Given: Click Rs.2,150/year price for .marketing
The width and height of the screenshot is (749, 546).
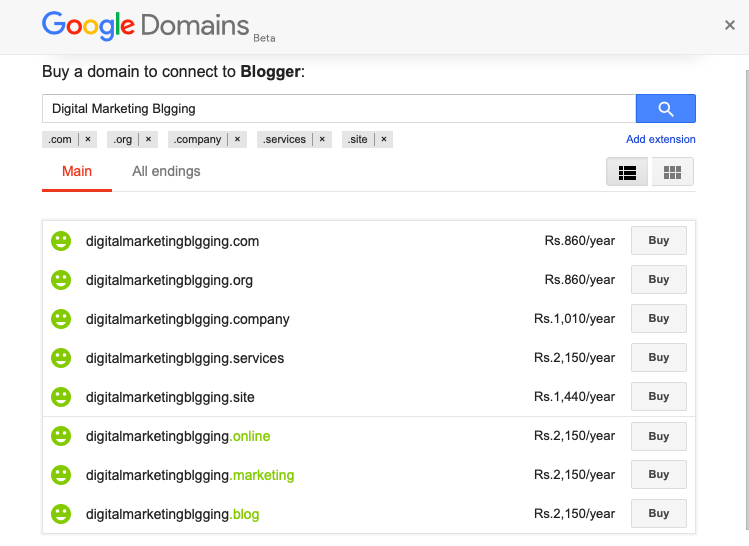Looking at the screenshot, I should pyautogui.click(x=574, y=475).
